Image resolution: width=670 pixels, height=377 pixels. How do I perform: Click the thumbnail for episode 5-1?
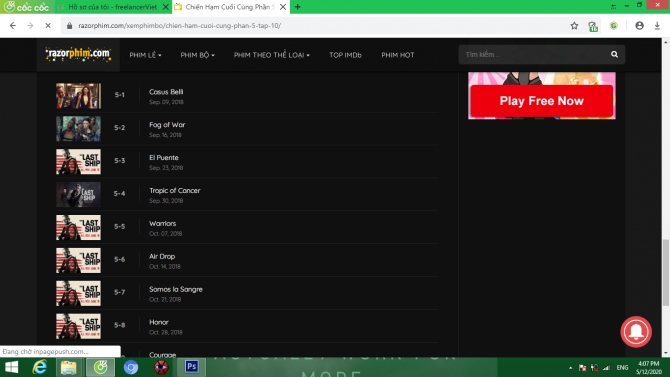coord(78,96)
